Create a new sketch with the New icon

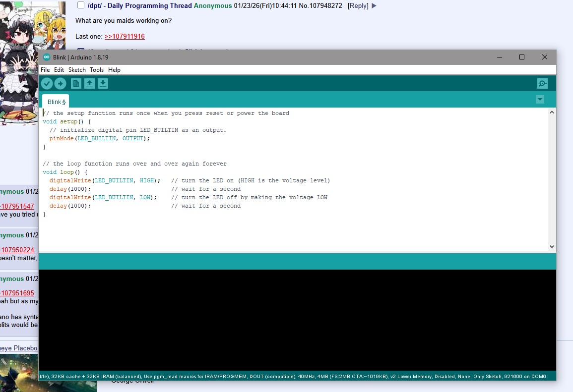pos(76,84)
